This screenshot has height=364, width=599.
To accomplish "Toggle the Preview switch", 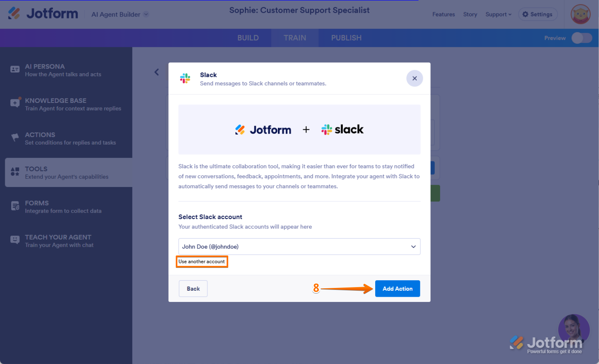I will coord(581,38).
